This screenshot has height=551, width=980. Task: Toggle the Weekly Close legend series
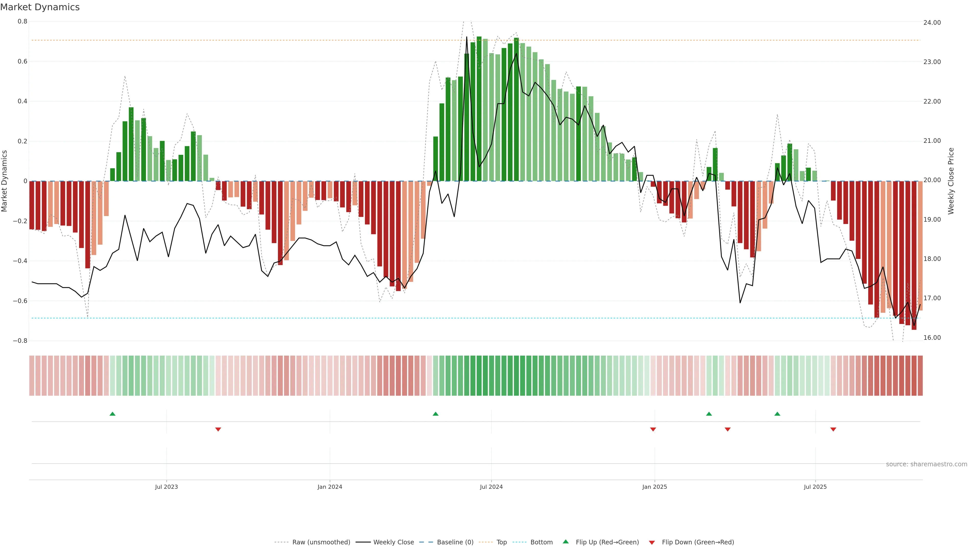coord(393,542)
